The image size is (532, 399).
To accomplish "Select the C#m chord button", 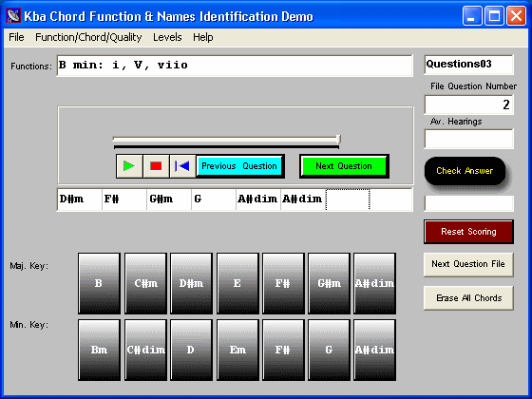I will tap(145, 283).
